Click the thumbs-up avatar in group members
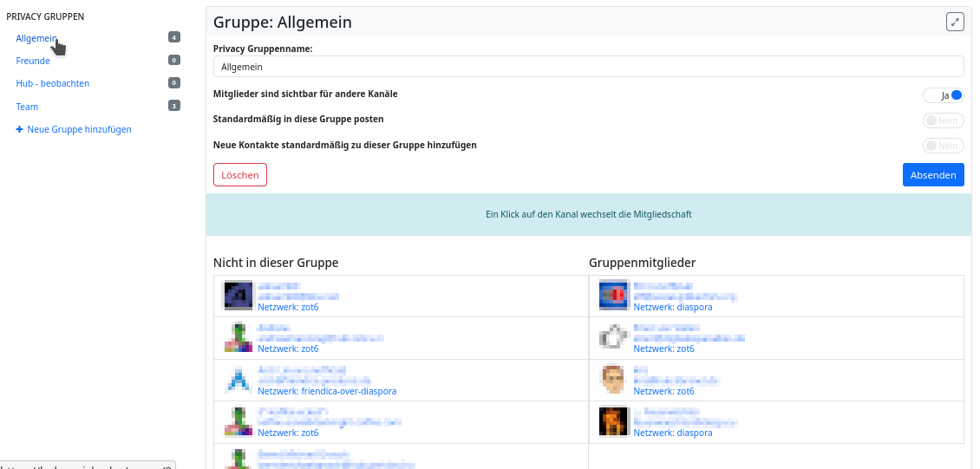 click(x=613, y=337)
